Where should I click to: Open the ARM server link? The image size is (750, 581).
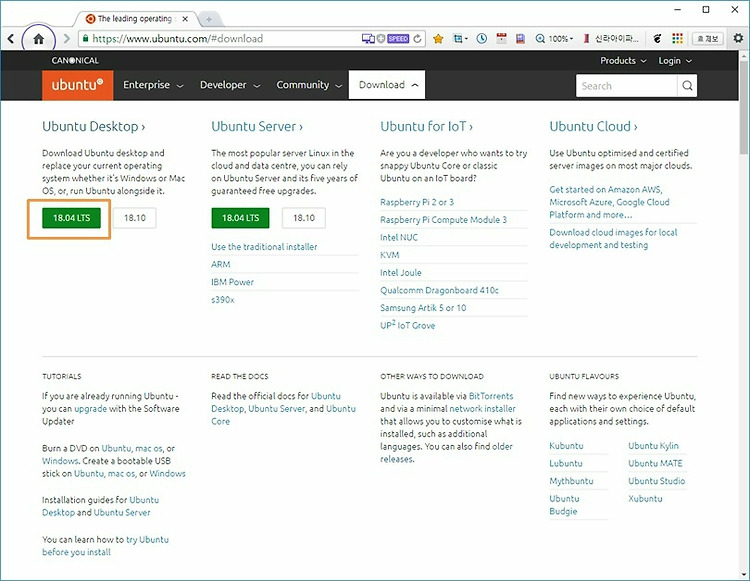coord(221,264)
